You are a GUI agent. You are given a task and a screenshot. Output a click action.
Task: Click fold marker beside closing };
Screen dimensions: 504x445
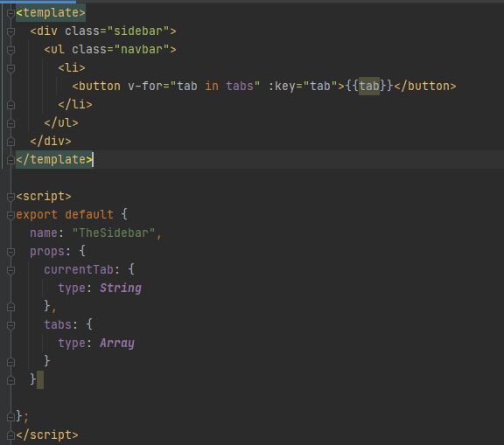(10, 417)
